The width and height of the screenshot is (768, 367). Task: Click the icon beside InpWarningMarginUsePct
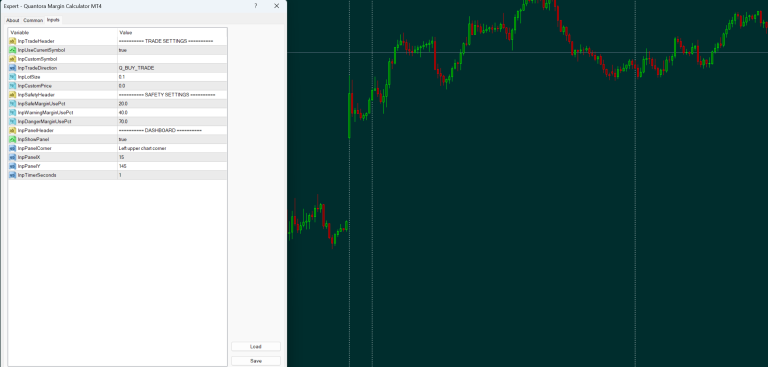pyautogui.click(x=13, y=113)
